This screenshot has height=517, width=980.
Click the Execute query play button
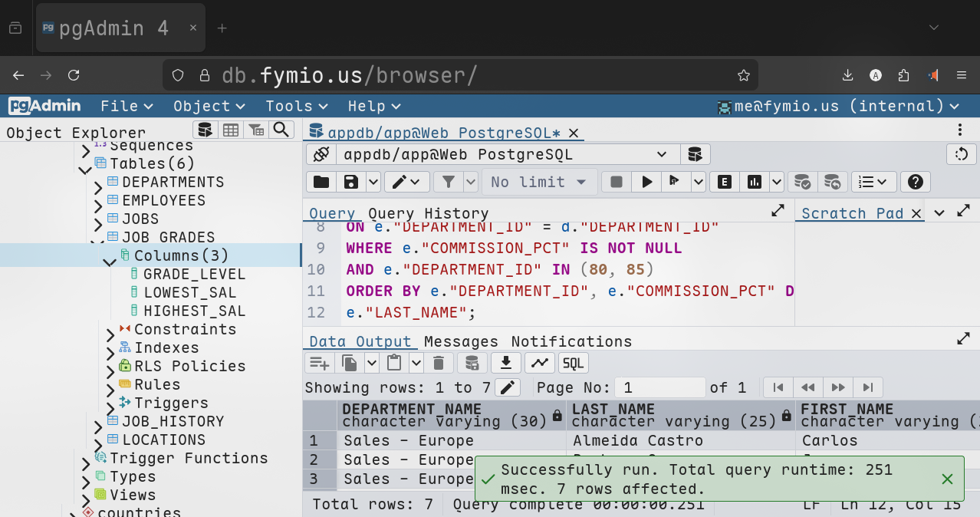point(646,182)
